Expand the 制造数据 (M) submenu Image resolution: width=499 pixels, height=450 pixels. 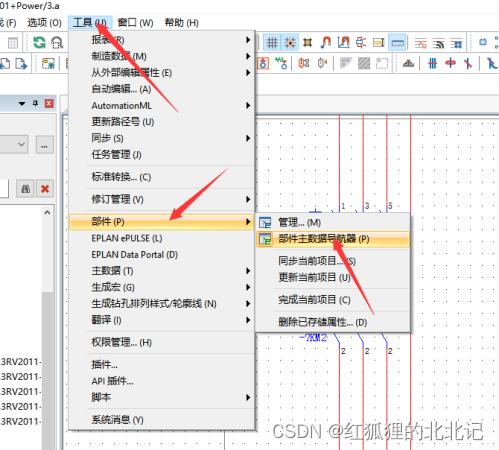click(162, 56)
